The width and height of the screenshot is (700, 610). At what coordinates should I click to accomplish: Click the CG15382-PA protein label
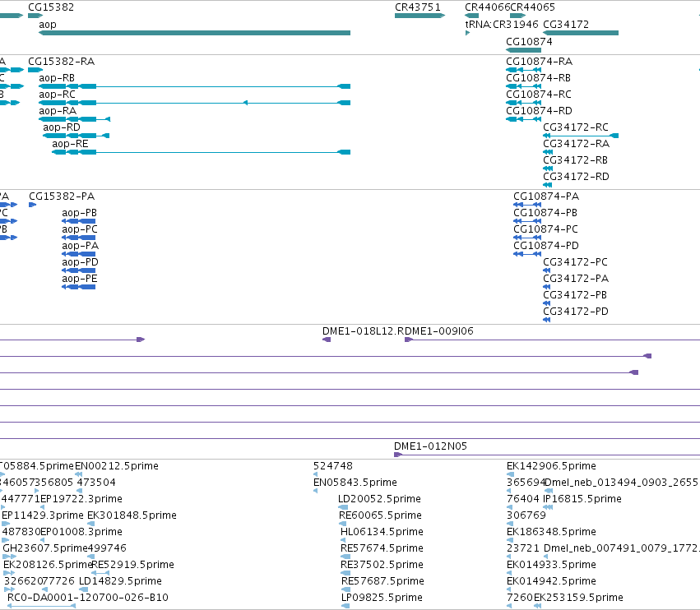coord(62,196)
